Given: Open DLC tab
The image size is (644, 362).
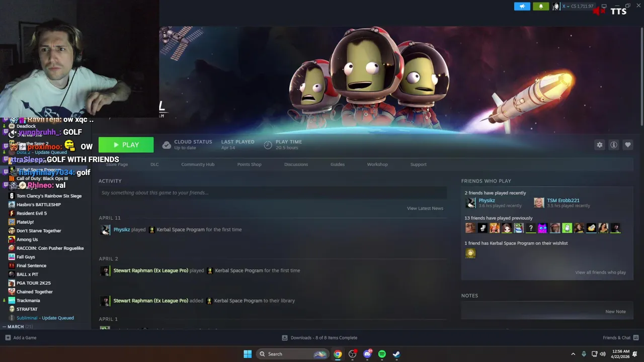Looking at the screenshot, I should coord(154,164).
